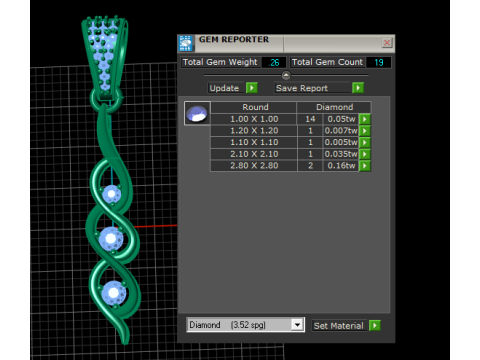The width and height of the screenshot is (480, 360).
Task: Collapse the panel using the round arrow handle
Action: tap(286, 75)
